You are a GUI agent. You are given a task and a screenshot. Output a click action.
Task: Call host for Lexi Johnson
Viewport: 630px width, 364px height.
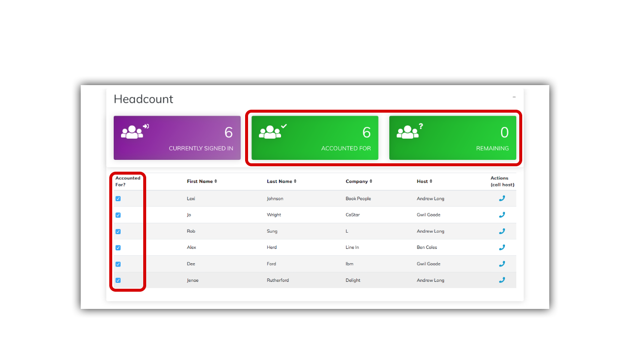tap(502, 198)
